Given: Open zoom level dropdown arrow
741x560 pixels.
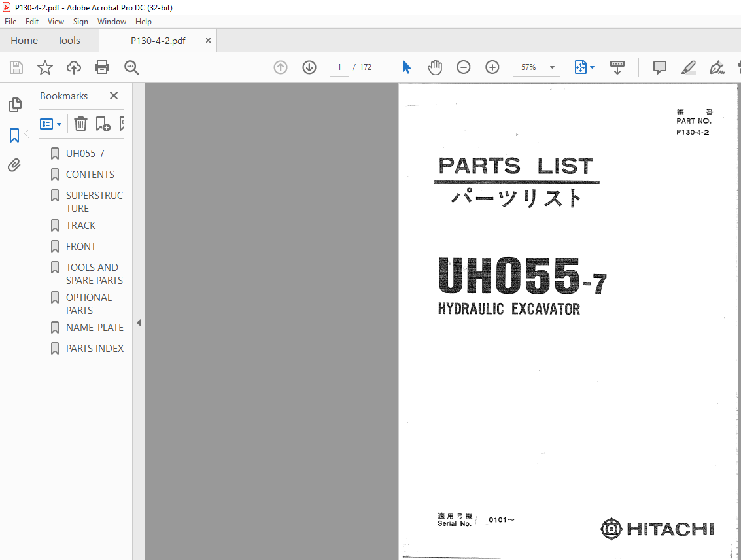Looking at the screenshot, I should (x=552, y=67).
